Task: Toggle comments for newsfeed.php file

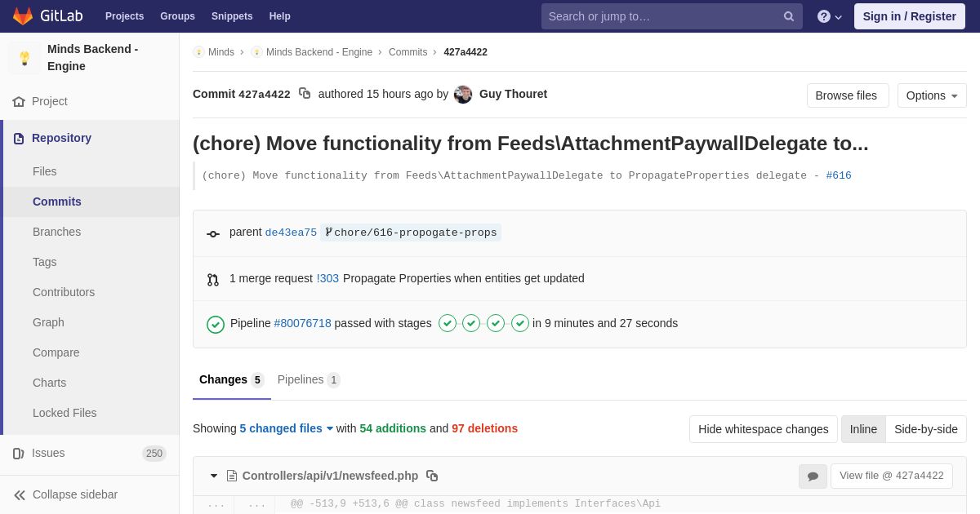Action: [x=813, y=476]
